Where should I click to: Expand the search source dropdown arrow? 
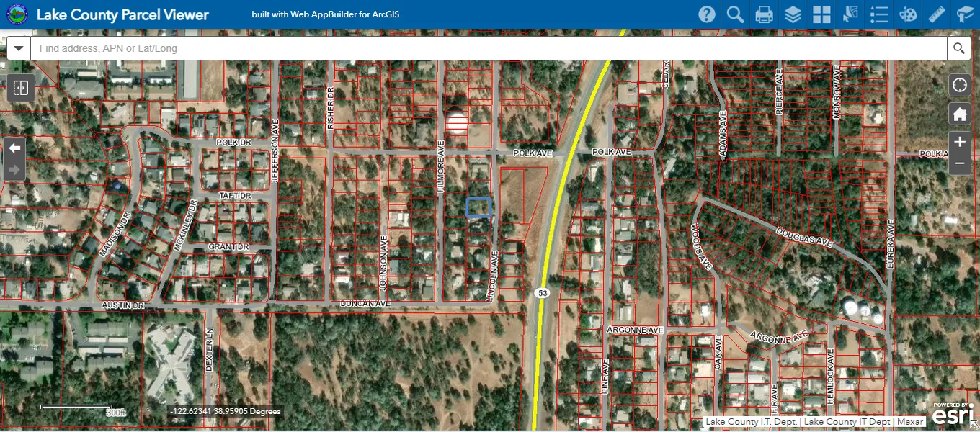(19, 48)
